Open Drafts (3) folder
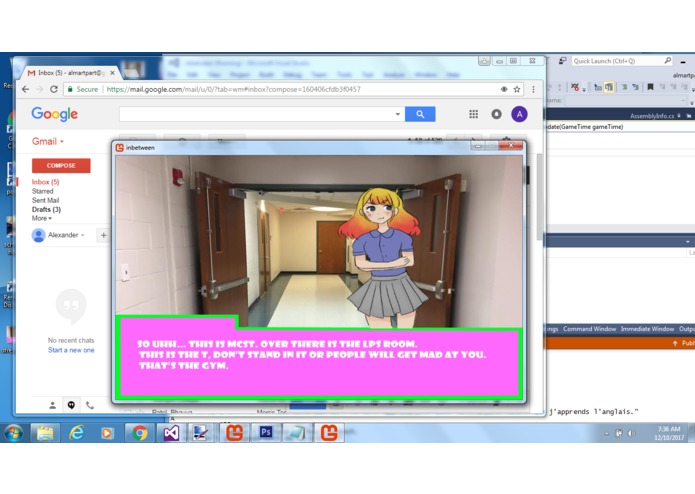695x494 pixels. pos(46,209)
